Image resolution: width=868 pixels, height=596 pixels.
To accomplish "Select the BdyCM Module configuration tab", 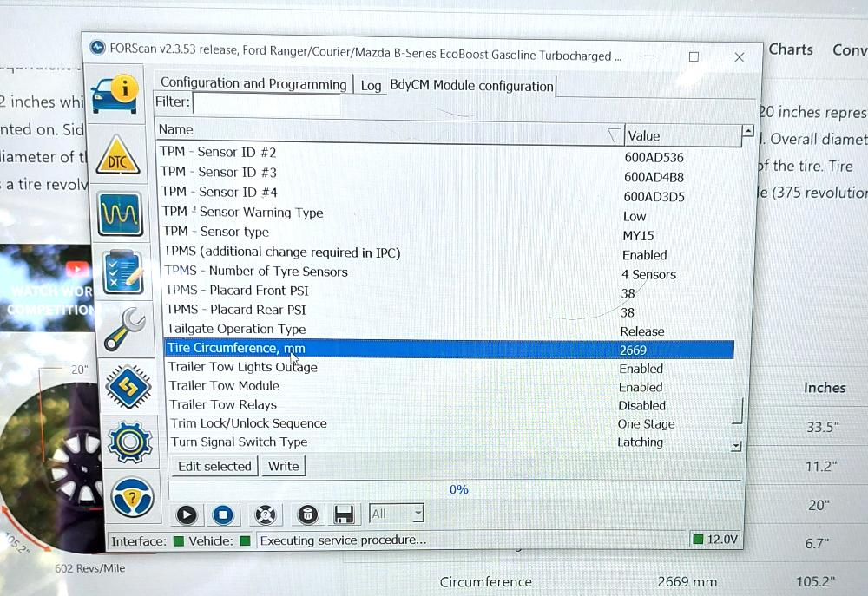I will coord(471,86).
